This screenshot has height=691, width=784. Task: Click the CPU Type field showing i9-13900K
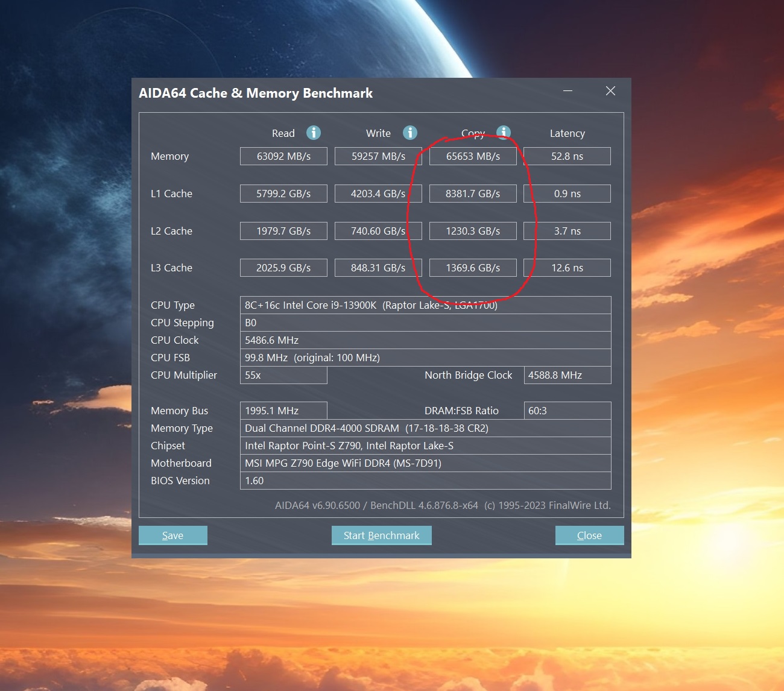[x=426, y=305]
